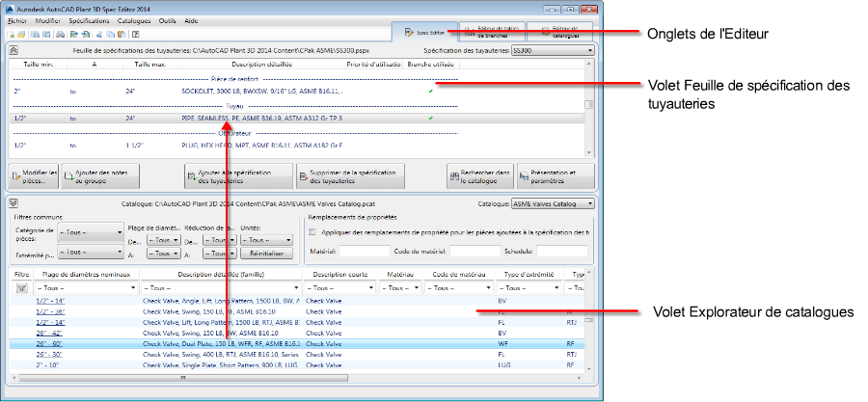The height and width of the screenshot is (402, 868).
Task: Click the Print toolbar icon
Action: (x=60, y=35)
